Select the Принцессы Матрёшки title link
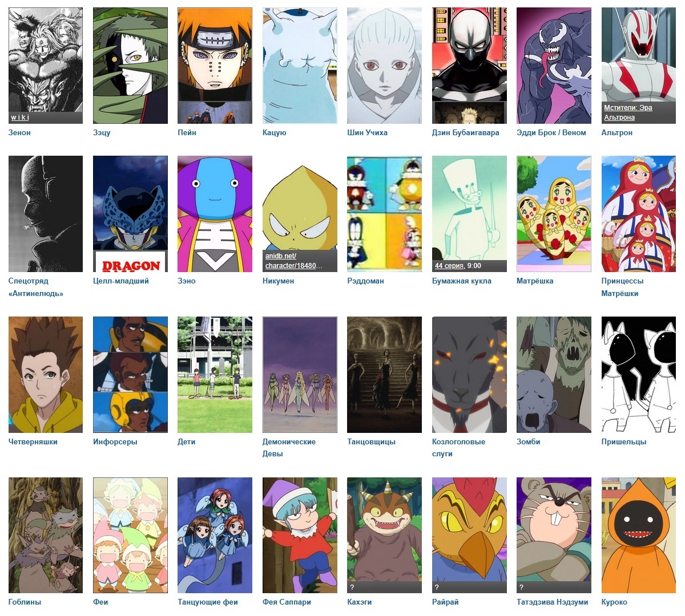685x616 pixels. click(622, 287)
